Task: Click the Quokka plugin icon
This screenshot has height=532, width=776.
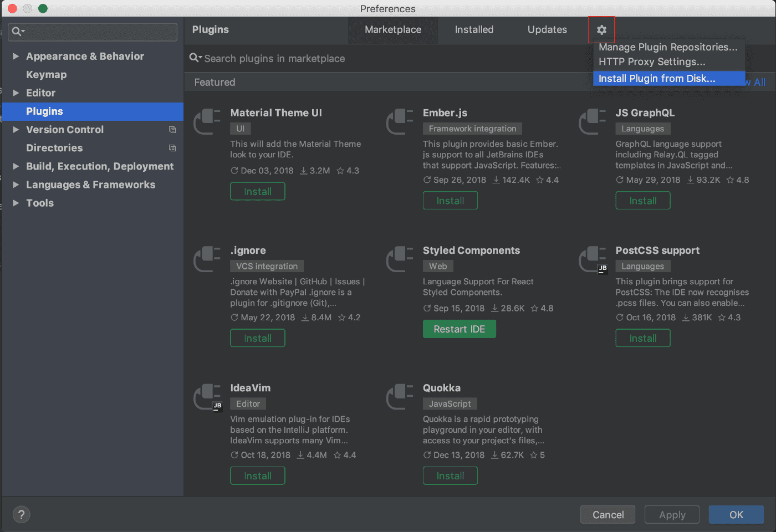Action: [400, 397]
